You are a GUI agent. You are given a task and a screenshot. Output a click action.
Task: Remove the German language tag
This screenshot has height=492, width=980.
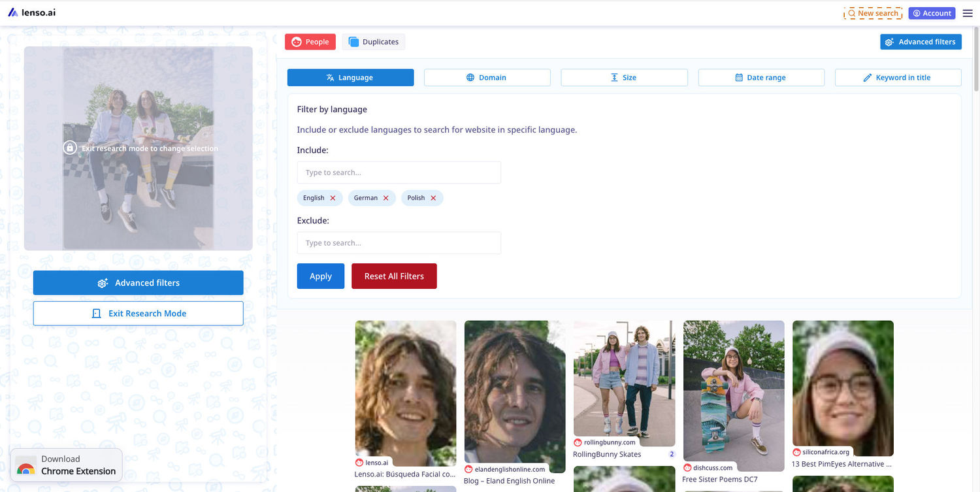coord(385,198)
